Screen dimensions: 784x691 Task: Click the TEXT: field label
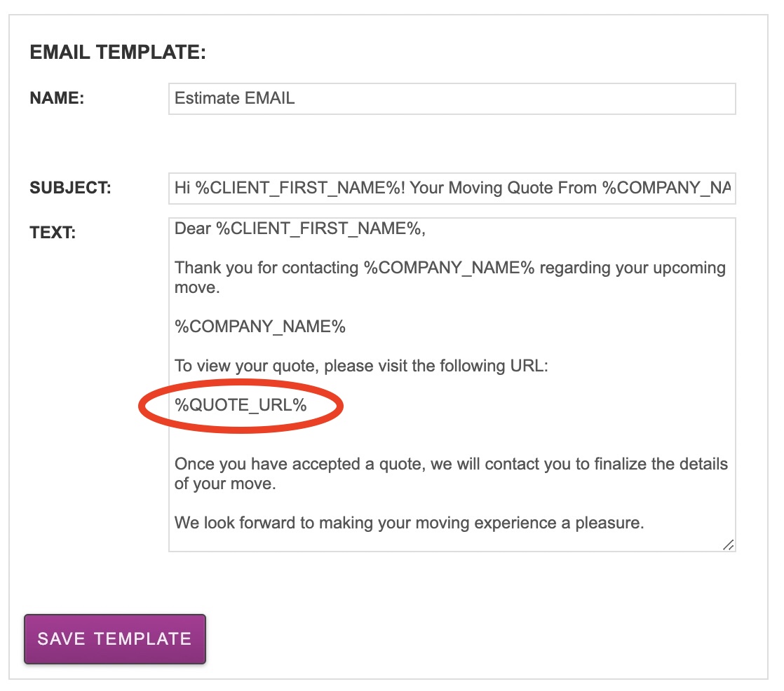tap(53, 233)
